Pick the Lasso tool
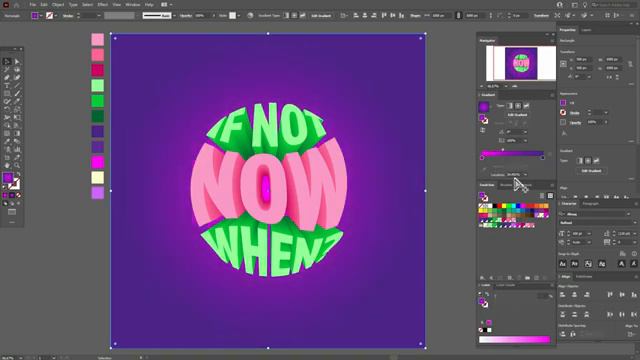The width and height of the screenshot is (640, 360). coord(17,70)
